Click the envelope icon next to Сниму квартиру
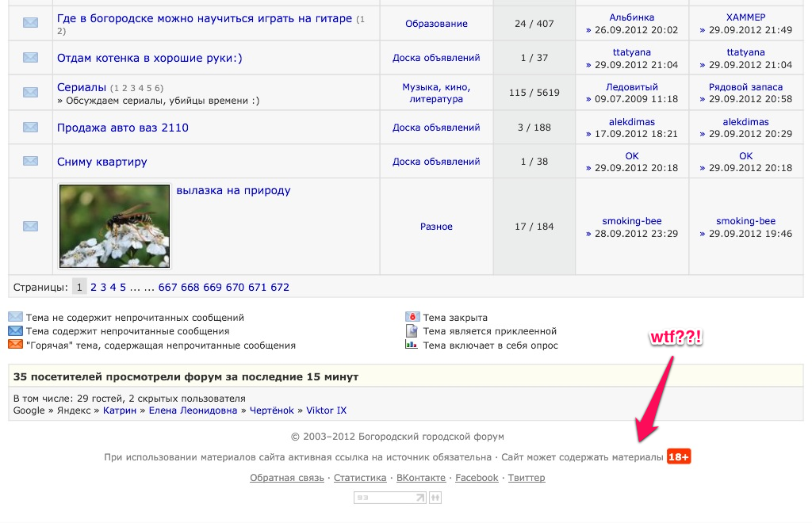 pos(30,161)
